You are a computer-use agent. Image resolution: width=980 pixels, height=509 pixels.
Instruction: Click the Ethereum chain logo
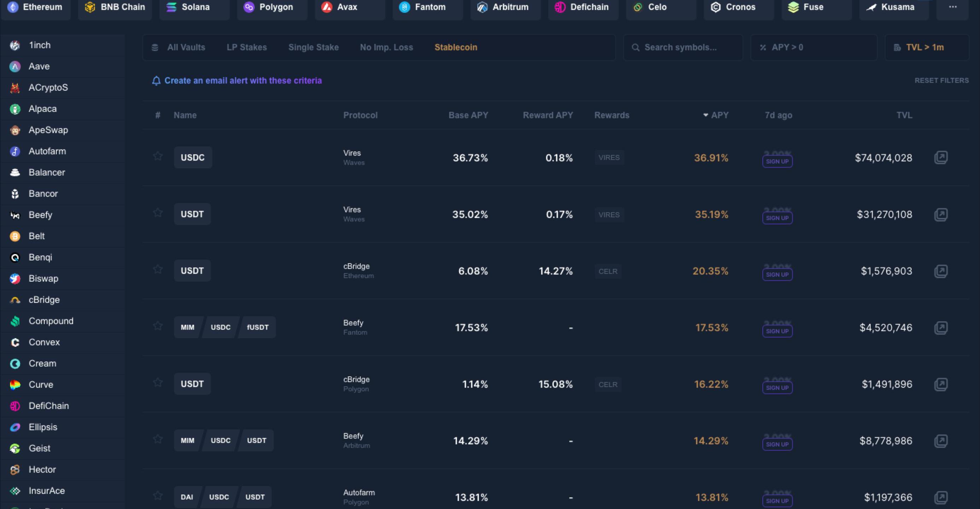point(13,7)
